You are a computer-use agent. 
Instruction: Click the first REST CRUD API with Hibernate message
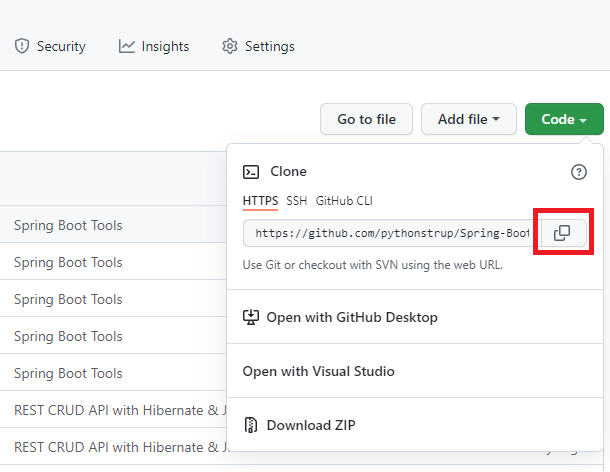[120, 410]
